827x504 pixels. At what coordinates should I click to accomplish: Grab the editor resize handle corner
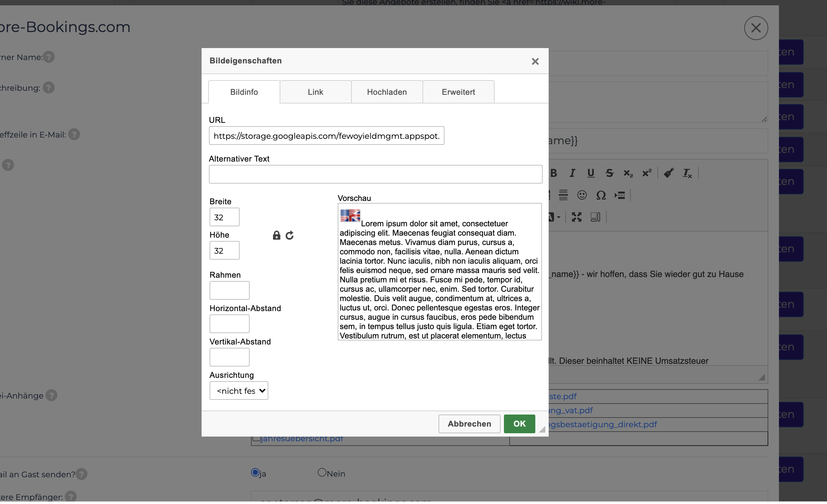(x=762, y=377)
